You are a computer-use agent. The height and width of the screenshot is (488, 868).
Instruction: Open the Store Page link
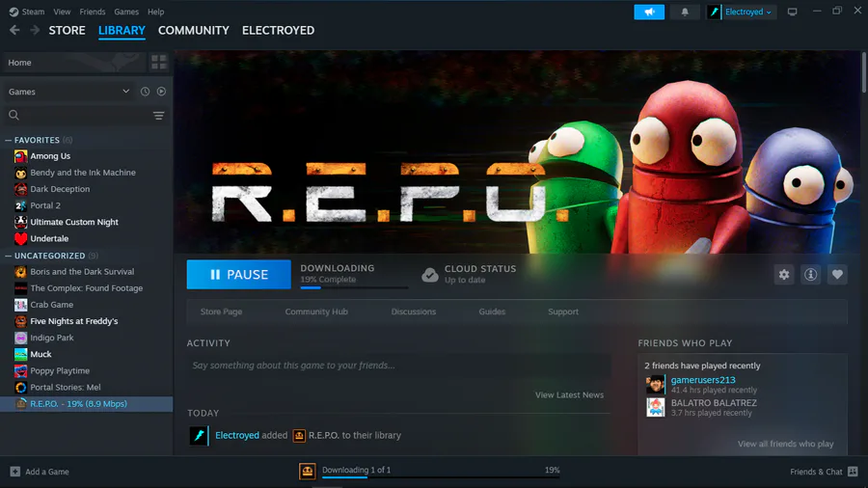click(x=222, y=312)
